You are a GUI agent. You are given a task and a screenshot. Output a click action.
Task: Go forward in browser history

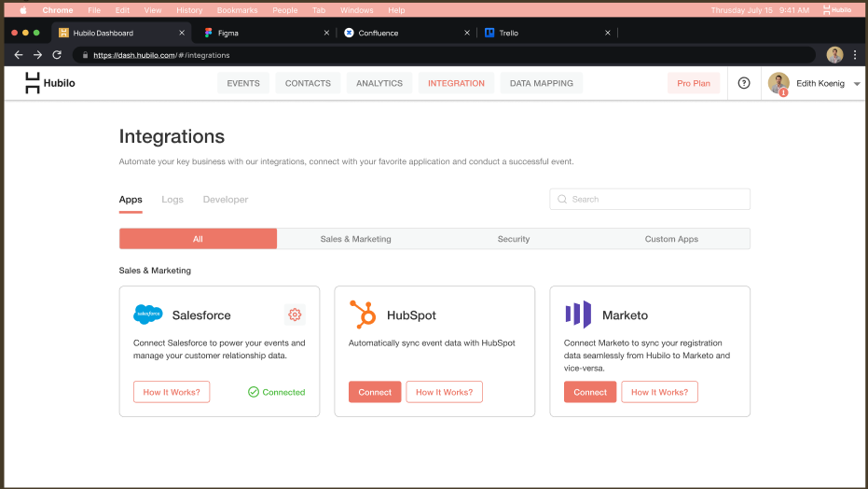click(x=37, y=55)
